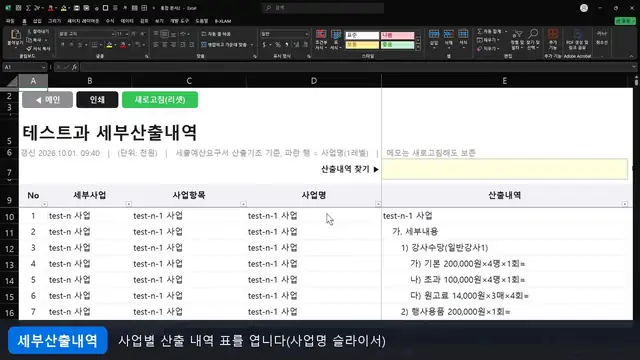Toggle top vertical alignment

pyautogui.click(x=156, y=34)
